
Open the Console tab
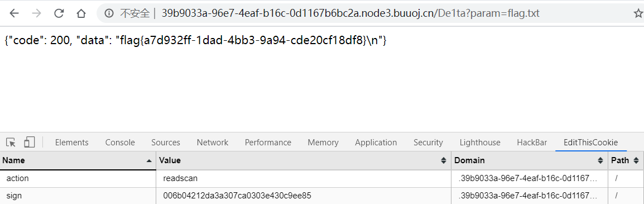click(x=120, y=143)
